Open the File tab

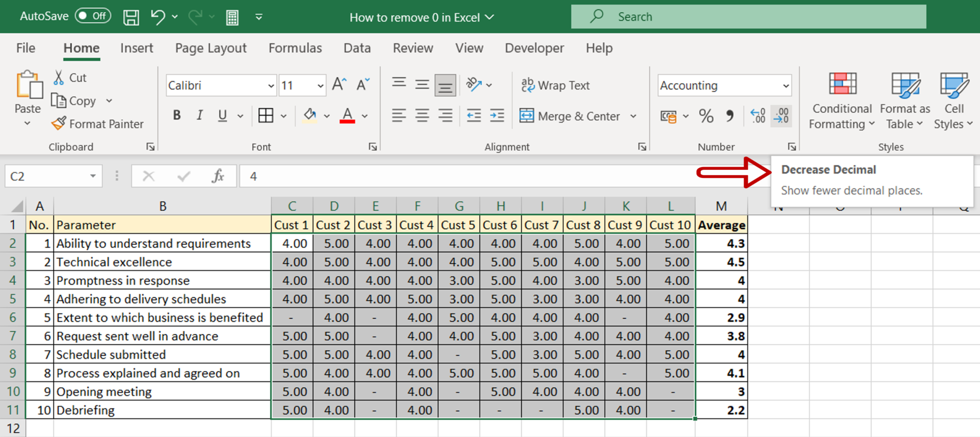click(x=26, y=48)
